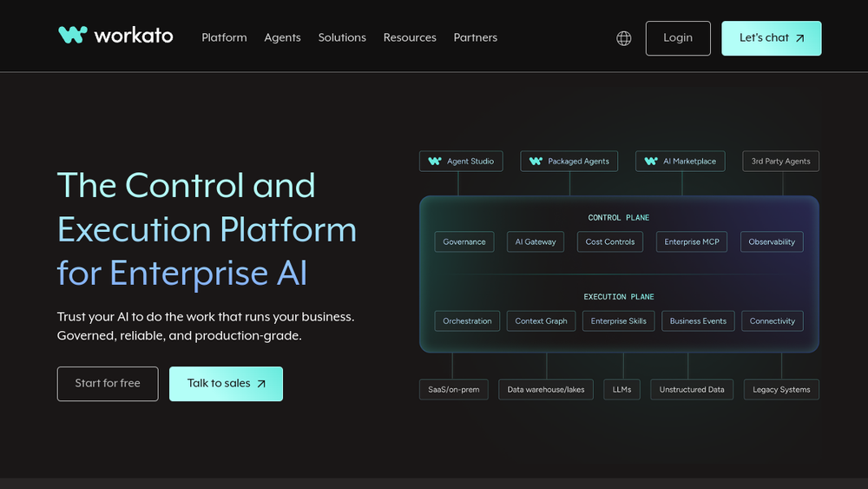
Task: Select the Agent Studio box
Action: (x=461, y=162)
